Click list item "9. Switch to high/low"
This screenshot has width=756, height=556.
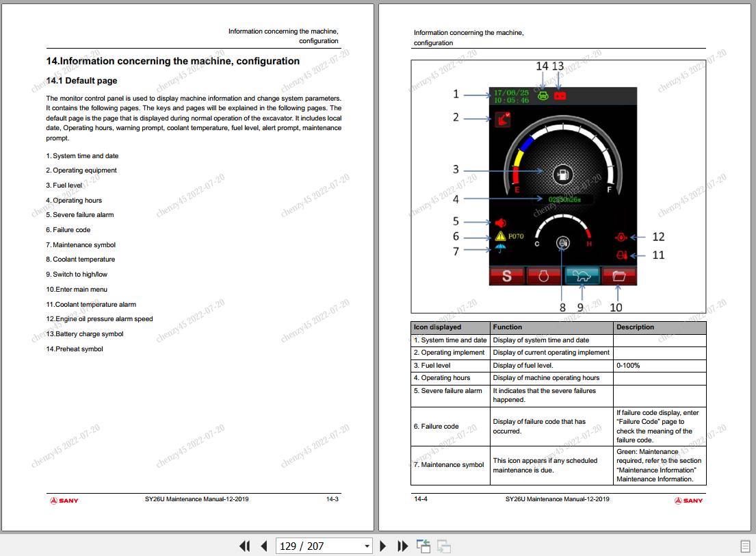pos(77,274)
